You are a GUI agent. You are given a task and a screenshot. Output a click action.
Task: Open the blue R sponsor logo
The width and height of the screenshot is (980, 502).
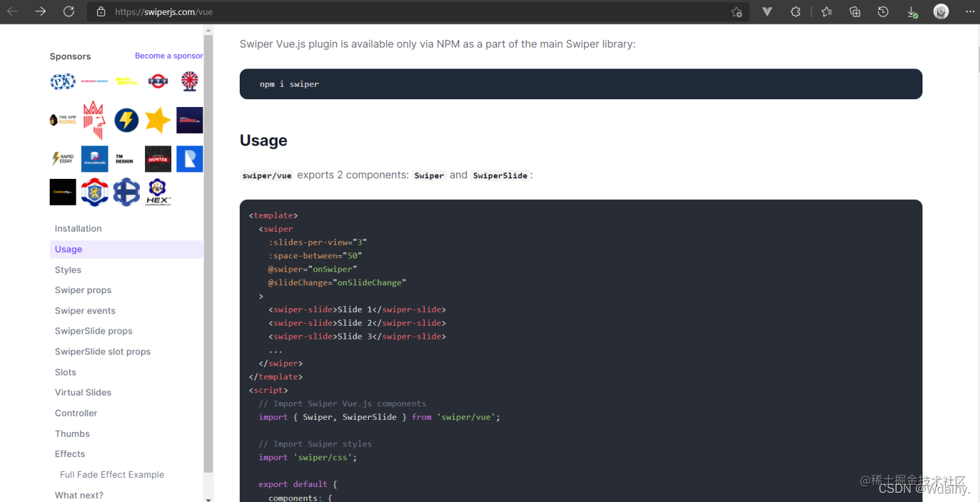pyautogui.click(x=189, y=159)
